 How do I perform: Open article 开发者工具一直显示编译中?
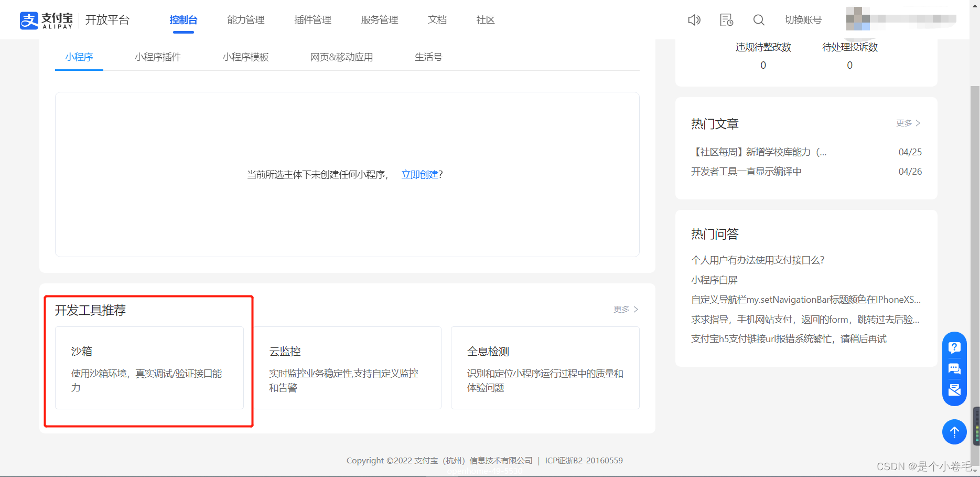746,172
